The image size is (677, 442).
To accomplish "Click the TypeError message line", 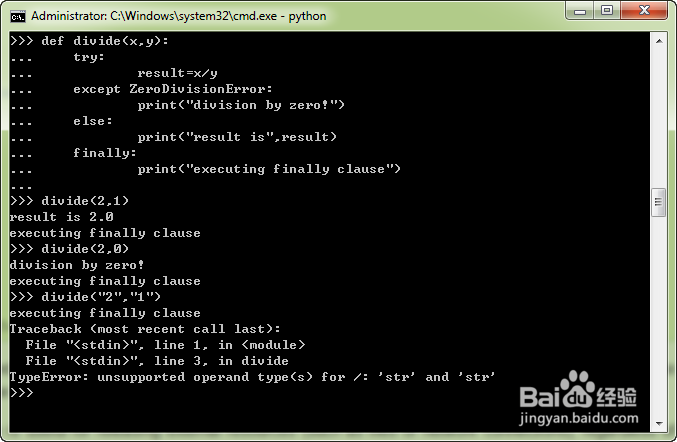I will (x=252, y=377).
